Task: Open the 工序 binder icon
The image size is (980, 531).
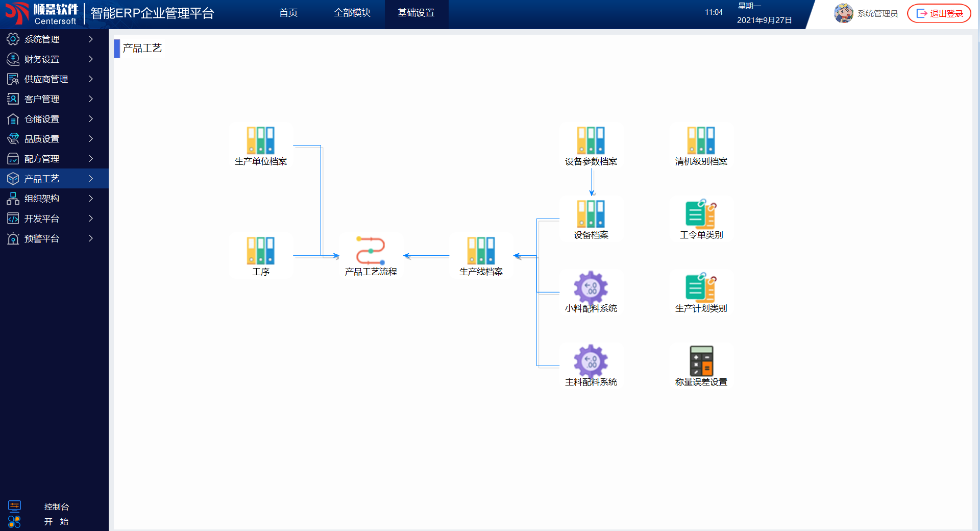Action: tap(260, 251)
